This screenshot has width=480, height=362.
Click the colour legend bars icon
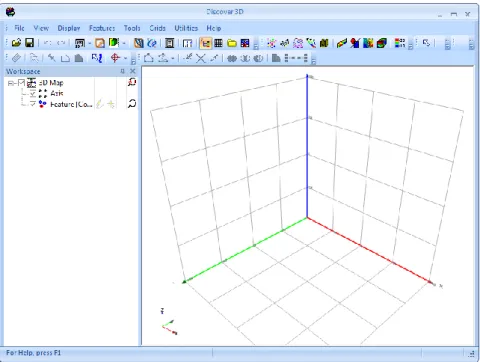(x=400, y=43)
